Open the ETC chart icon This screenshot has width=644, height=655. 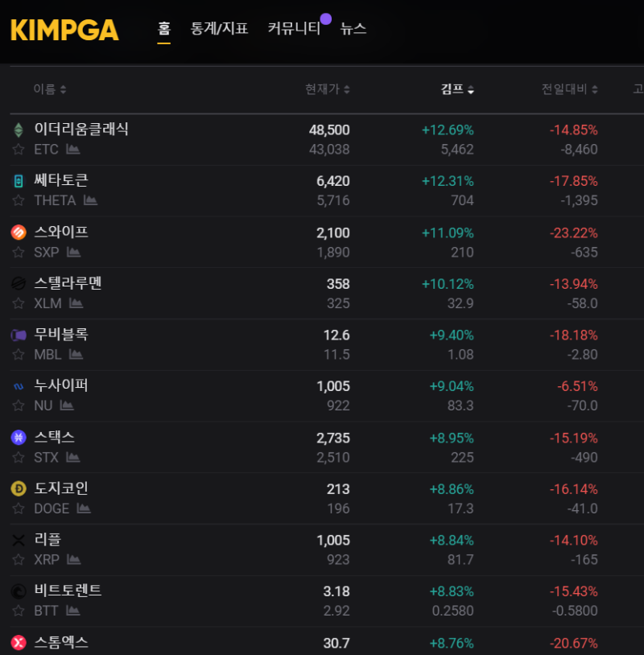72,149
